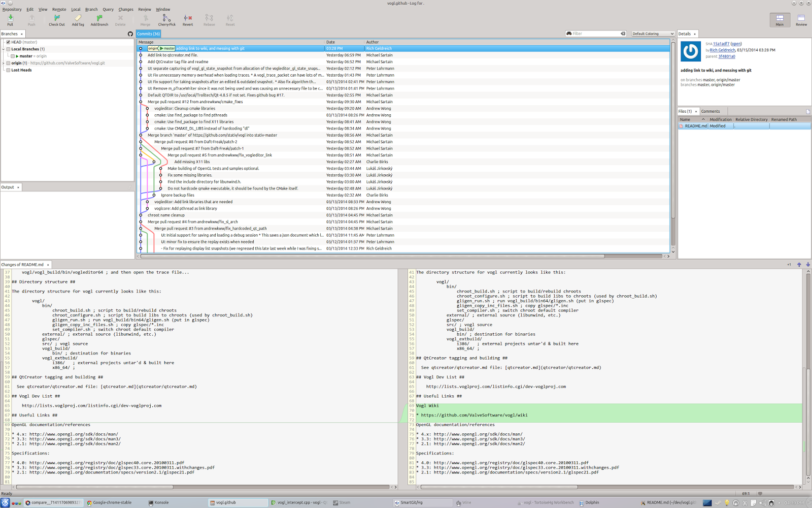Switch to the Review perspective
Image resolution: width=812 pixels, height=508 pixels.
pos(801,20)
